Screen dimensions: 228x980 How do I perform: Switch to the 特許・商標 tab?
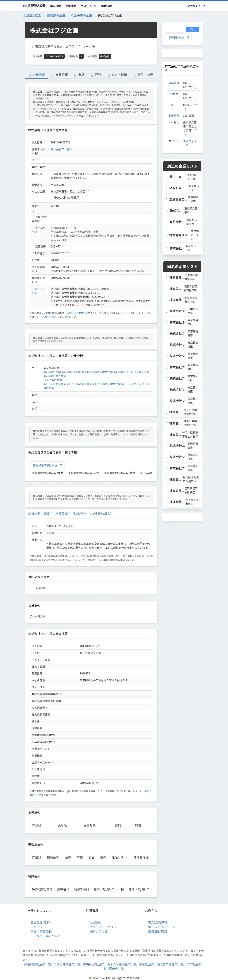(x=143, y=75)
